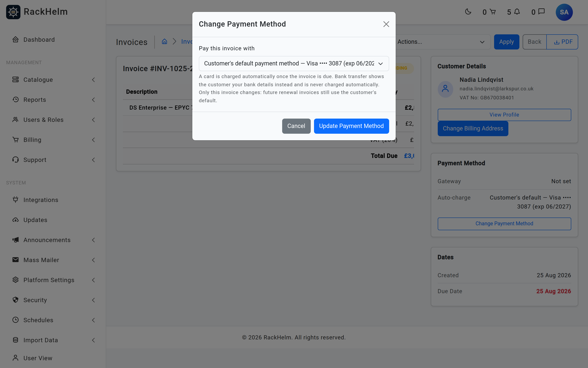Click the customer name Nadia Lindqvist
The height and width of the screenshot is (368, 588).
(481, 80)
